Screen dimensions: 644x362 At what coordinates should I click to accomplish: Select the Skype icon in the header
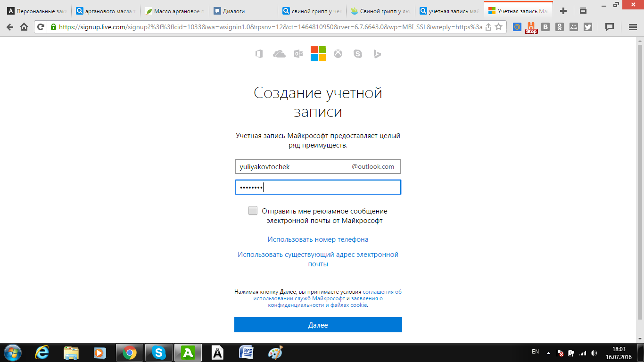pyautogui.click(x=358, y=53)
